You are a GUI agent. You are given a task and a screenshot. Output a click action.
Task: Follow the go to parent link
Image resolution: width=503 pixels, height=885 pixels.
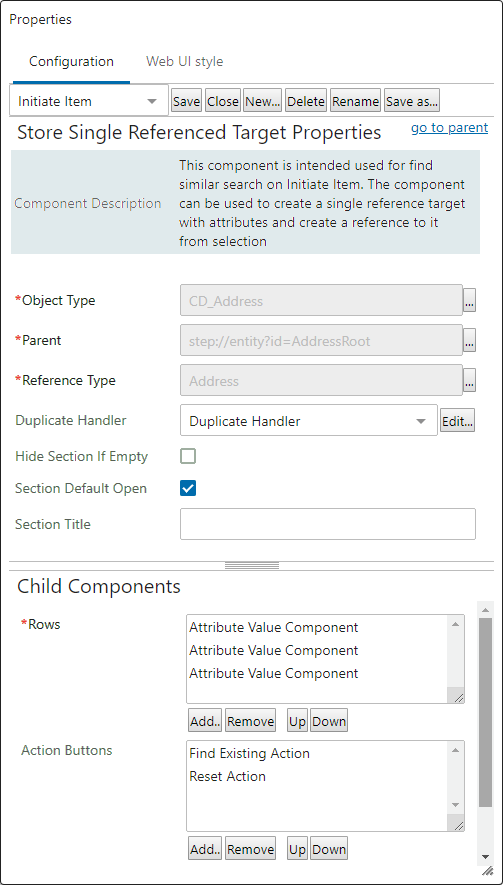click(x=449, y=128)
